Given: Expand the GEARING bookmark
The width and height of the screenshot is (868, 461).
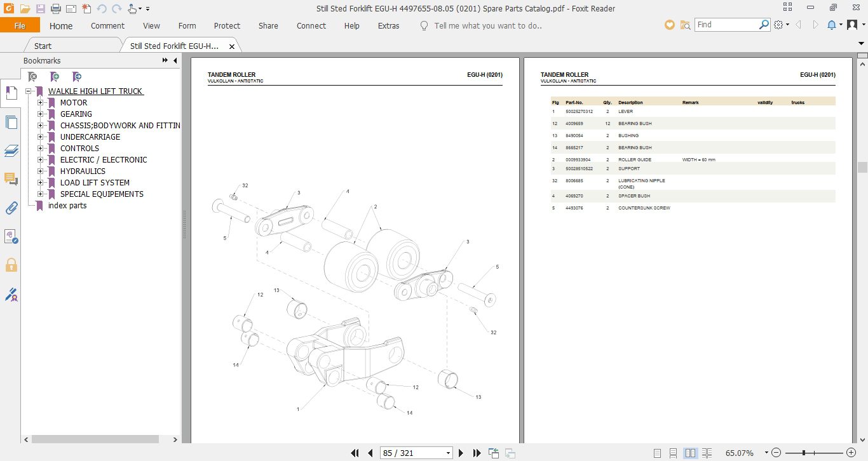Looking at the screenshot, I should 41,114.
